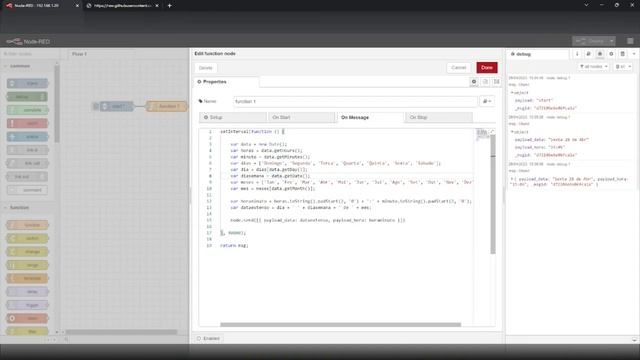The image size is (640, 360).
Task: Click the code editor minimap
Action: click(x=482, y=135)
